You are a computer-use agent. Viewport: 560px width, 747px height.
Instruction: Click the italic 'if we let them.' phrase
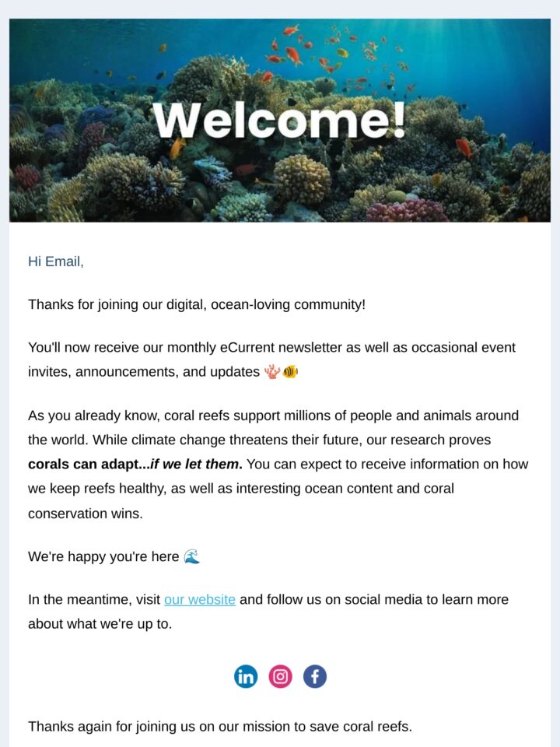(196, 465)
